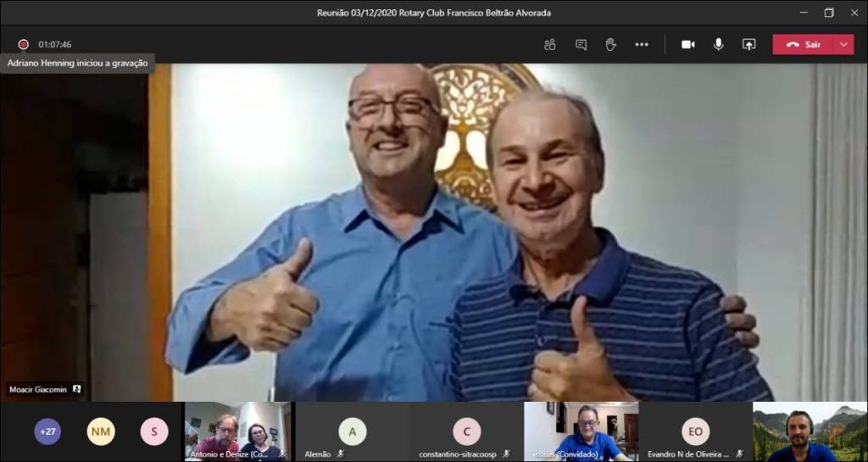Image resolution: width=868 pixels, height=462 pixels.
Task: Click muted mic icon beside constantino-sitracoosp
Action: pos(506,454)
